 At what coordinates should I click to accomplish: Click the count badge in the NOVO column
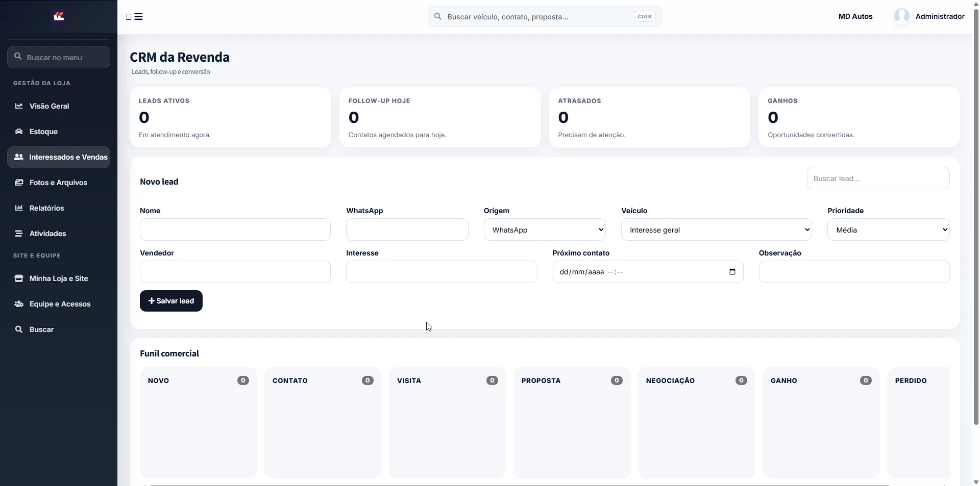[x=243, y=380]
